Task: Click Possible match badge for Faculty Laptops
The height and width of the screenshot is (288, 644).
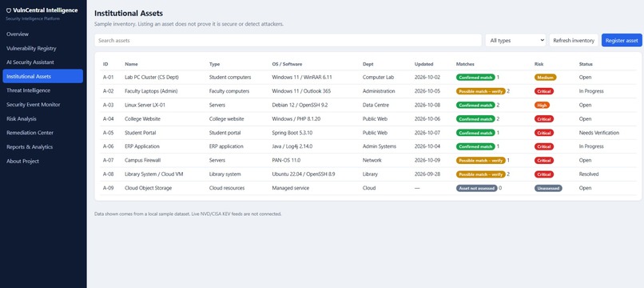Action: 480,91
